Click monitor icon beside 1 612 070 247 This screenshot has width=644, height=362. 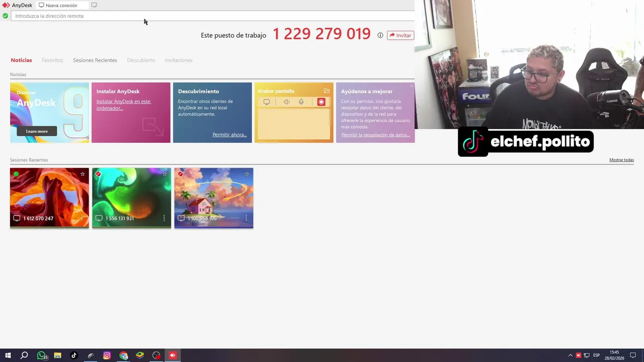pos(17,218)
